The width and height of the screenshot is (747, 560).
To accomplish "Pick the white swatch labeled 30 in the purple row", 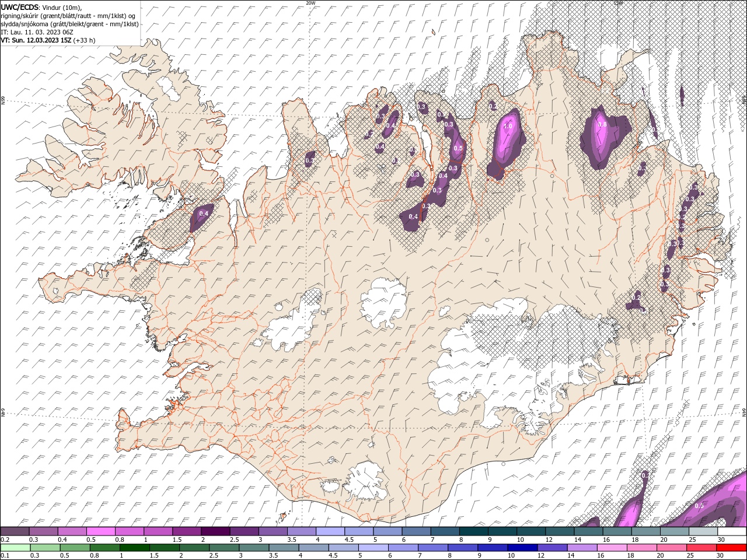I will pyautogui.click(x=732, y=531).
